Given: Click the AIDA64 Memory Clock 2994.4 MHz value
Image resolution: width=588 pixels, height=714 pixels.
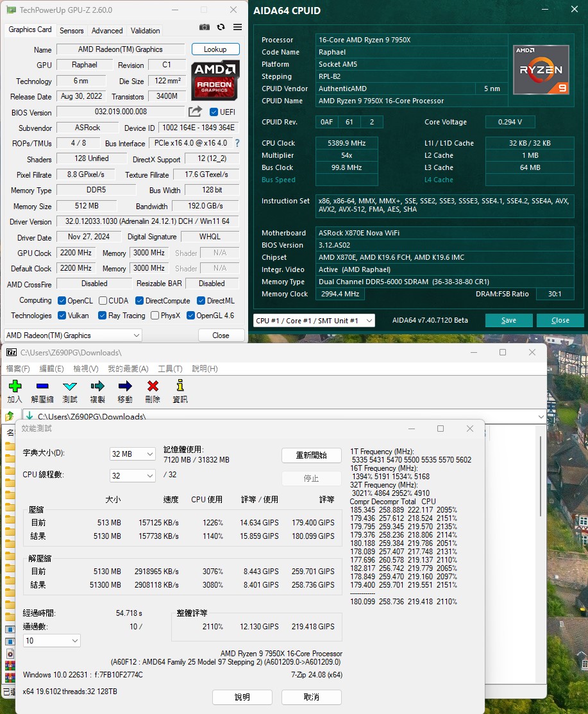Looking at the screenshot, I should 340,294.
